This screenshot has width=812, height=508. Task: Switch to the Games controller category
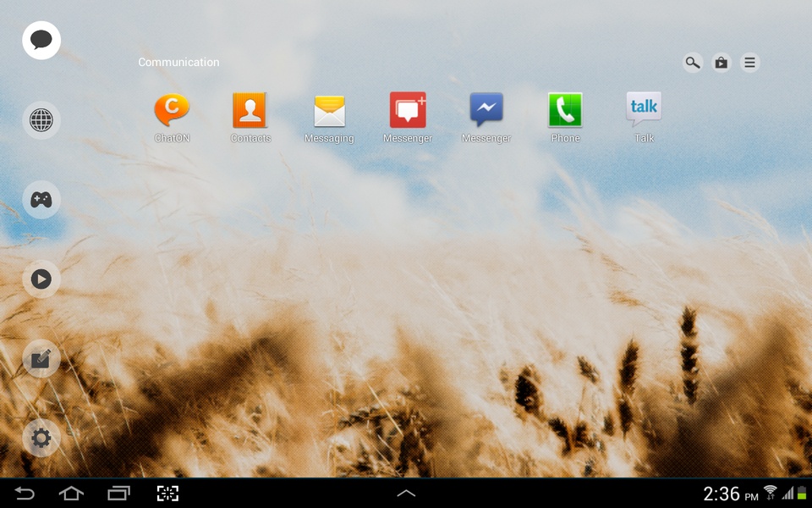point(41,200)
